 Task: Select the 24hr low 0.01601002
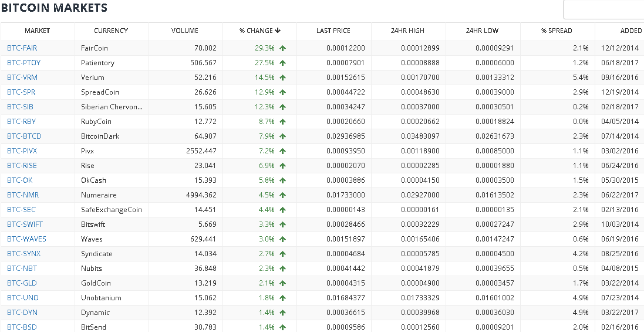point(495,298)
